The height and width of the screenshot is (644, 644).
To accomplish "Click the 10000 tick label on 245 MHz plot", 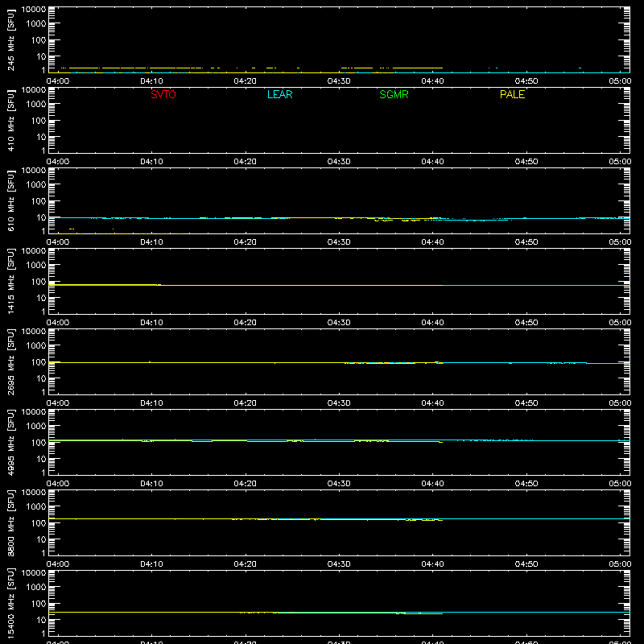I will tap(34, 10).
